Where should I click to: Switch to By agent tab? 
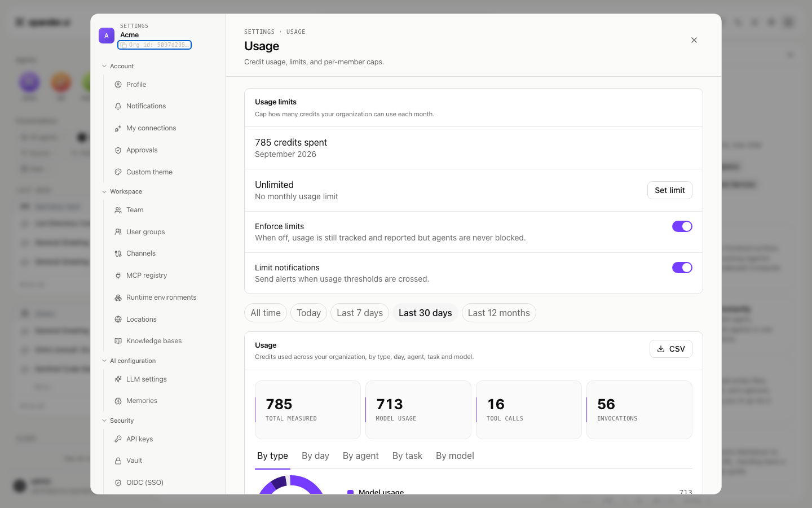(x=361, y=456)
